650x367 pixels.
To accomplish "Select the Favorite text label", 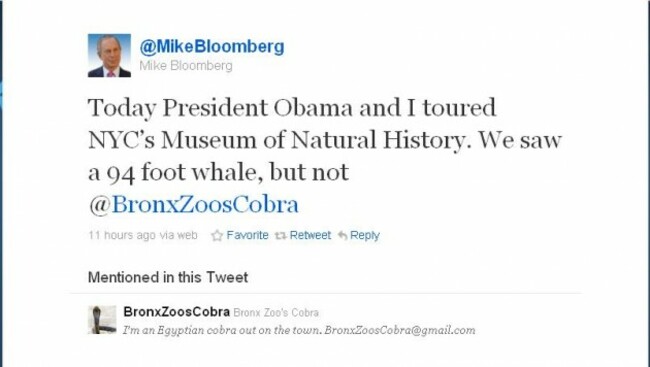I will (x=247, y=236).
